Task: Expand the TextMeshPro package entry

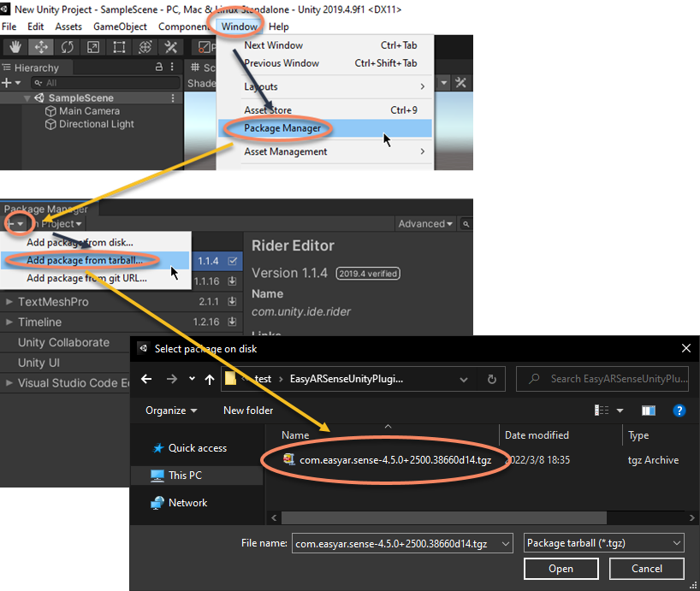Action: coord(9,302)
